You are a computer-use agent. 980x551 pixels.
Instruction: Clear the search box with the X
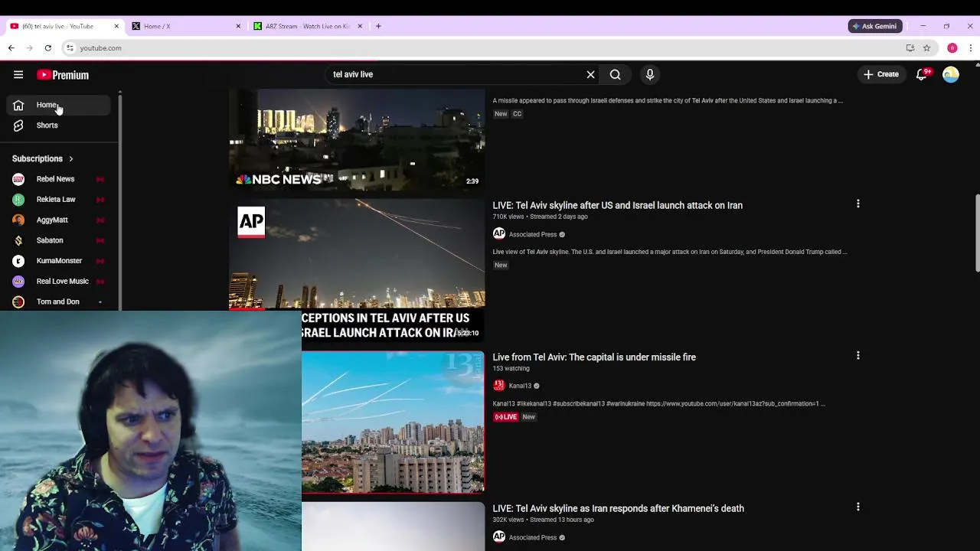590,75
